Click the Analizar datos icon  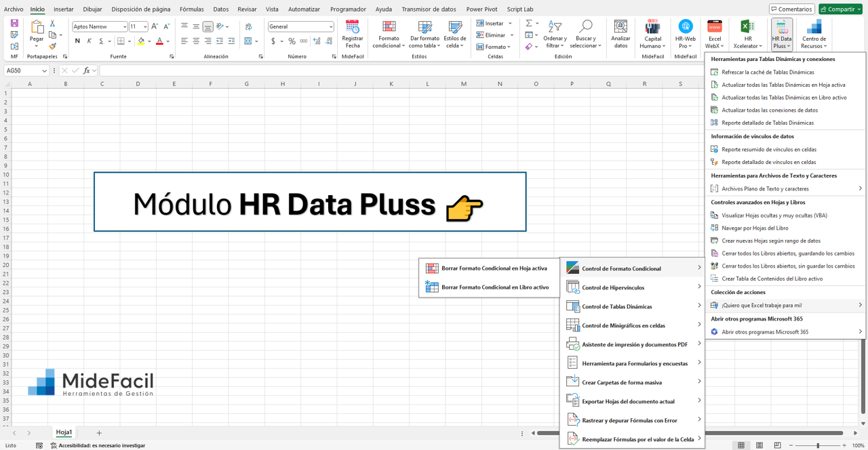tap(620, 34)
